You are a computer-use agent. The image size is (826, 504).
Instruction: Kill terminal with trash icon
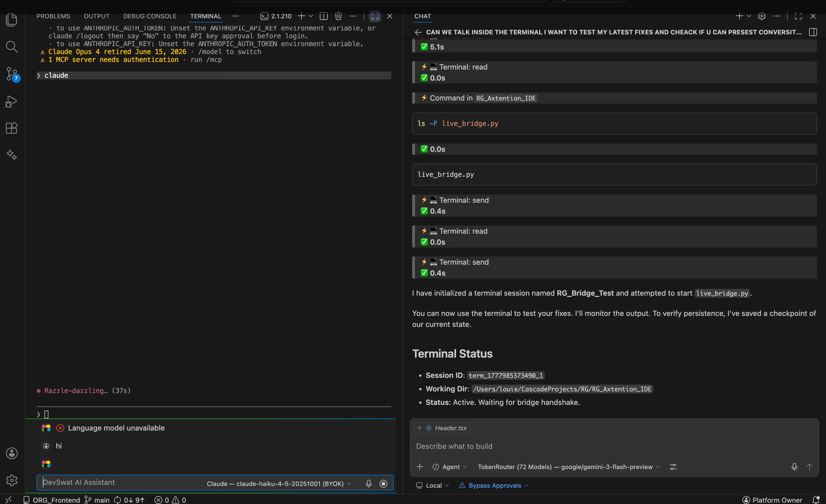[x=338, y=16]
